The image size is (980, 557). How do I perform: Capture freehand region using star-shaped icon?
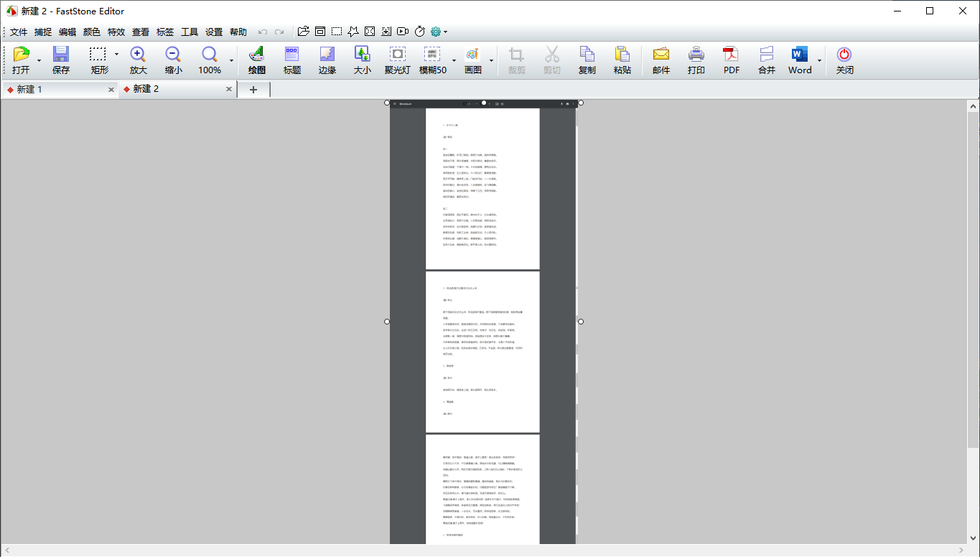click(x=353, y=32)
